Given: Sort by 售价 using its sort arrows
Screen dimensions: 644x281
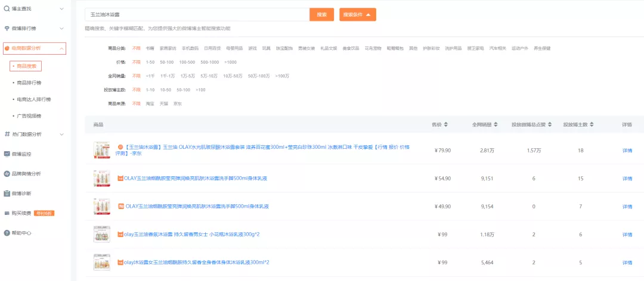Looking at the screenshot, I should 445,124.
